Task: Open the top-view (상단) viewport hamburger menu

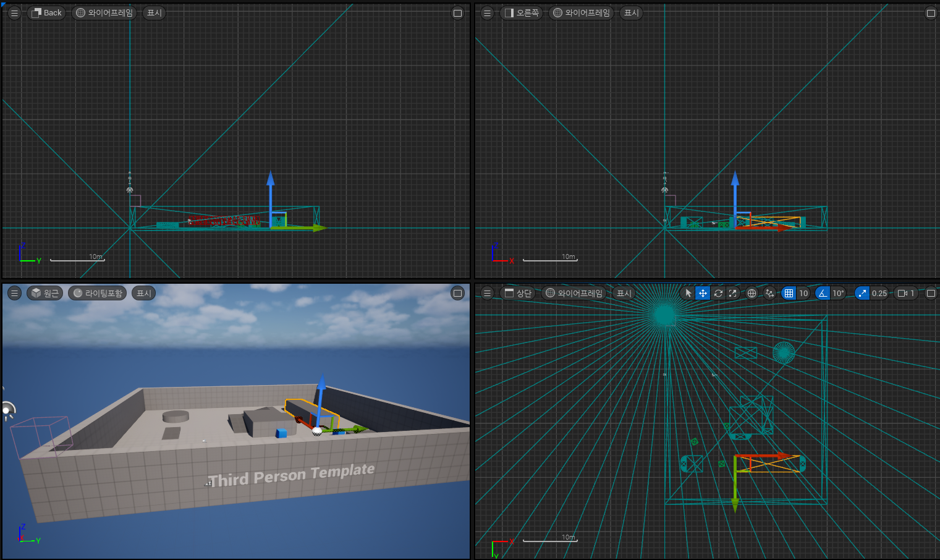Action: coord(488,293)
